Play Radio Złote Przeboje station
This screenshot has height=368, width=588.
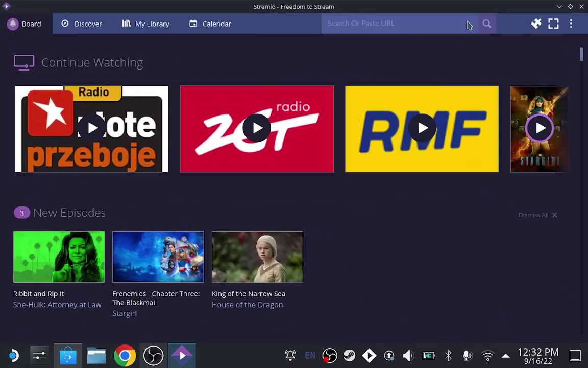(x=91, y=129)
